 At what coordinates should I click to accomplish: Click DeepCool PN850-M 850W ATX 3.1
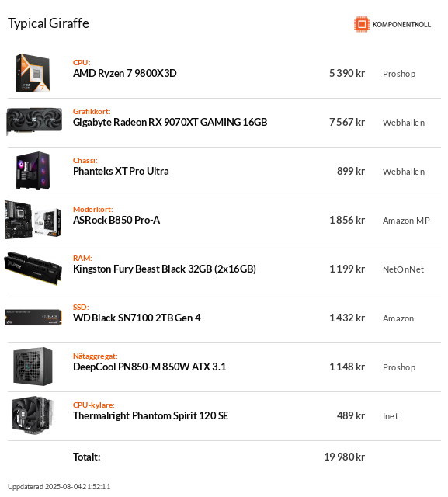coord(150,367)
